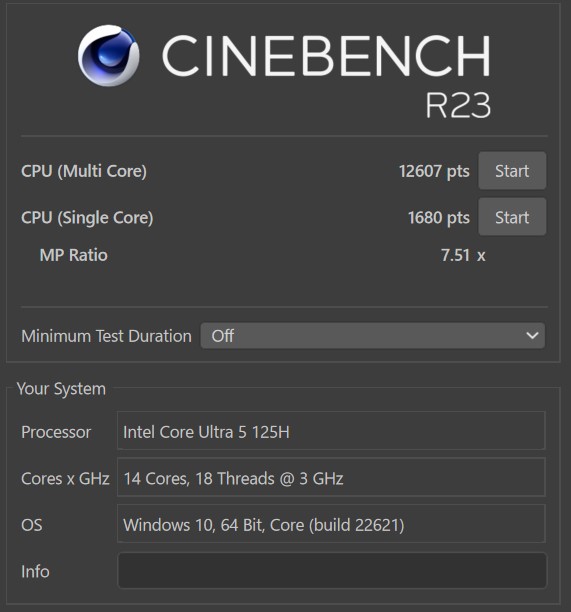Click the Cinebench sphere logo icon
The height and width of the screenshot is (612, 571).
(109, 55)
